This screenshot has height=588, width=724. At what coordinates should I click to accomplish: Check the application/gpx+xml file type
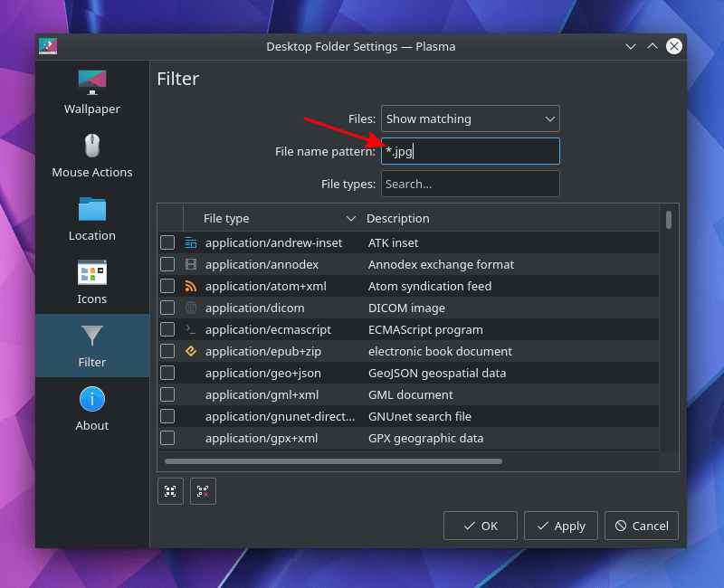168,438
